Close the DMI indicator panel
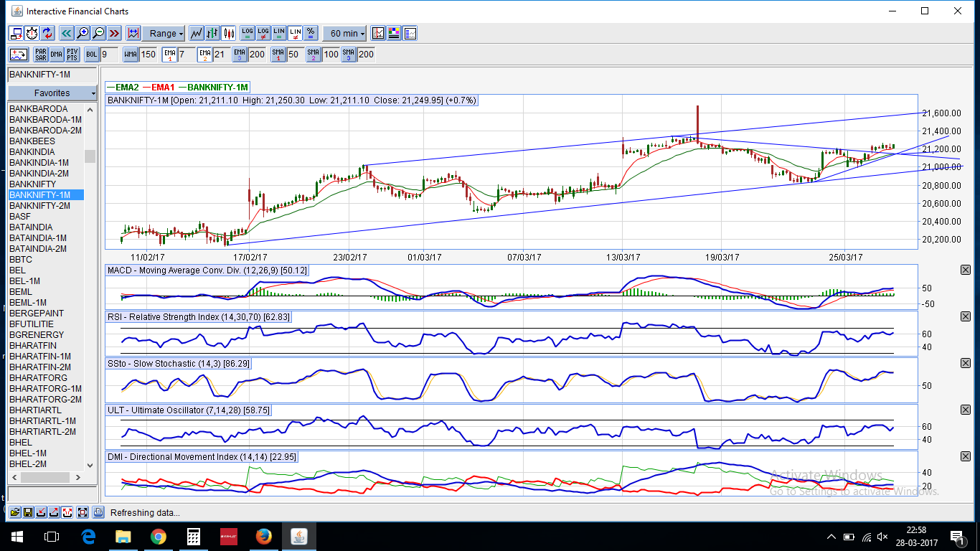Screen dimensions: 980x551 pos(965,456)
